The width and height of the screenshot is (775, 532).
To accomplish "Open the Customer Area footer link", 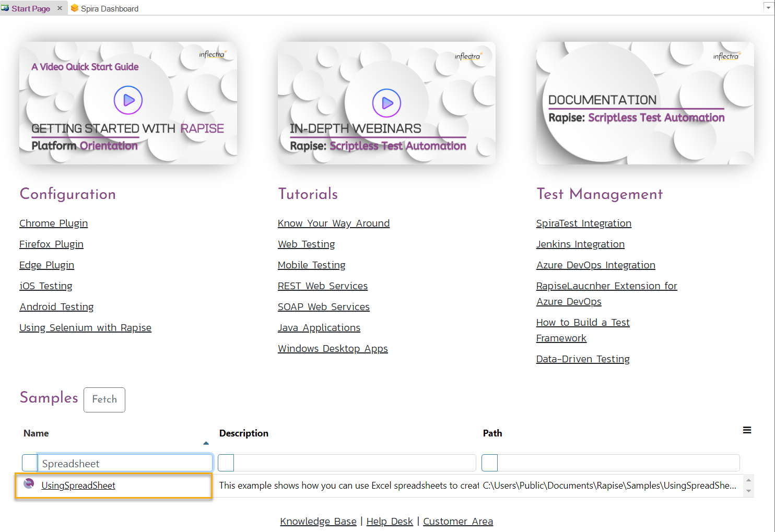I will 458,522.
